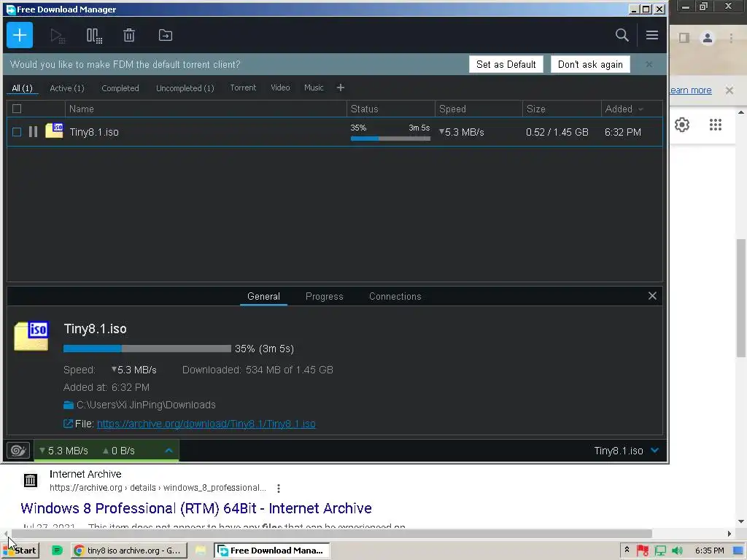The width and height of the screenshot is (747, 560).
Task: Dismiss the default torrent client banner
Action: (649, 64)
